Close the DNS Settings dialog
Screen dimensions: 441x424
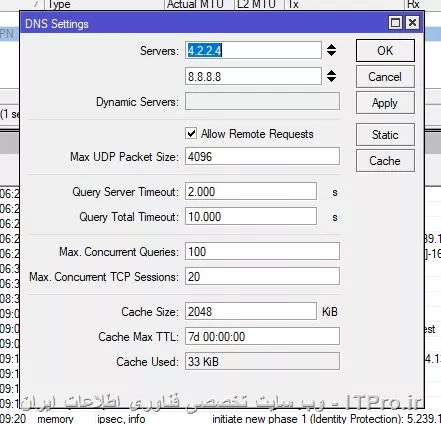pos(412,23)
